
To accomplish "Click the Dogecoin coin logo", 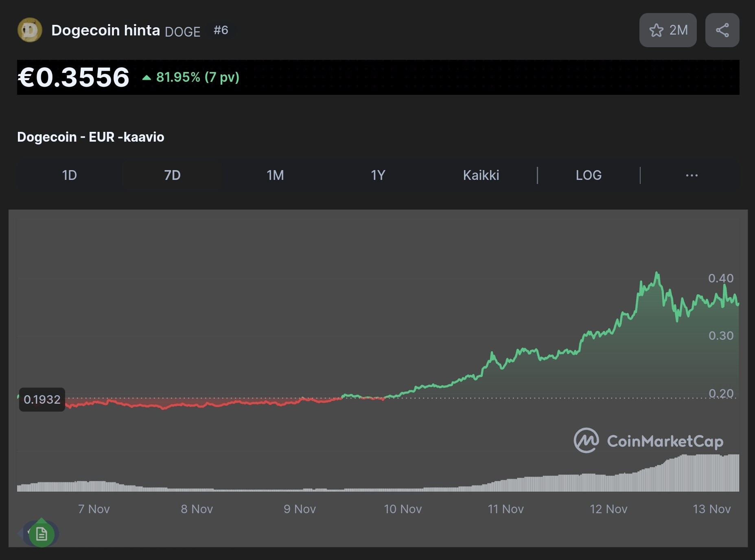I will (30, 30).
